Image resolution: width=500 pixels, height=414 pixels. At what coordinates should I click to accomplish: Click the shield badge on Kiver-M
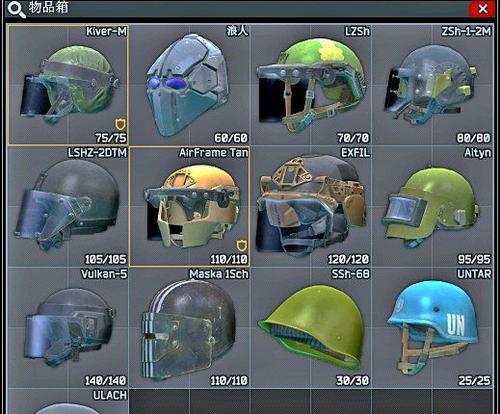tap(120, 124)
